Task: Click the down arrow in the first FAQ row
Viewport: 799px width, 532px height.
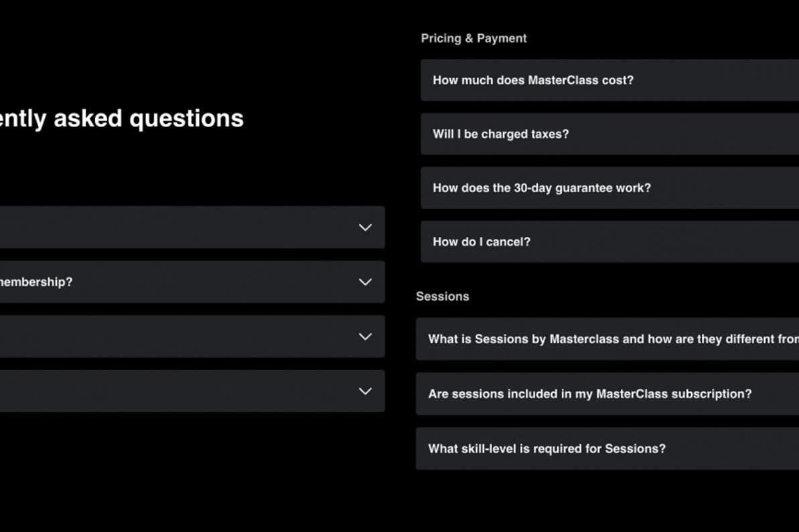Action: click(x=365, y=228)
